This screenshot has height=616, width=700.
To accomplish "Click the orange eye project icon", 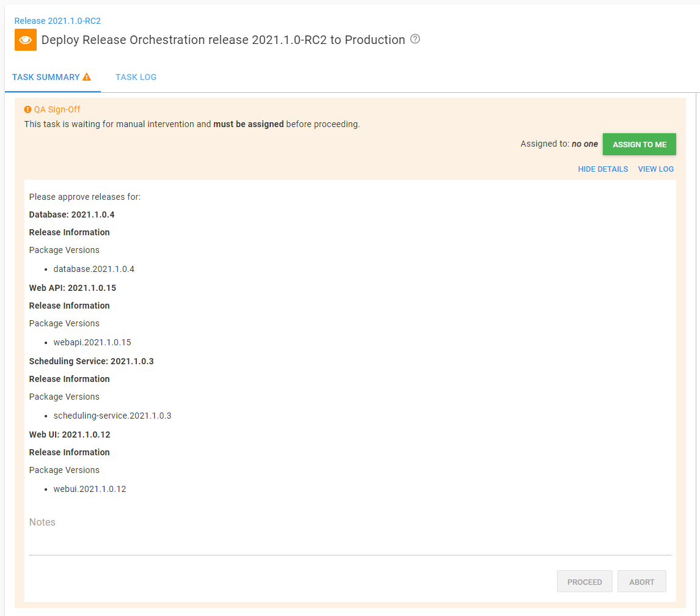I will point(25,40).
